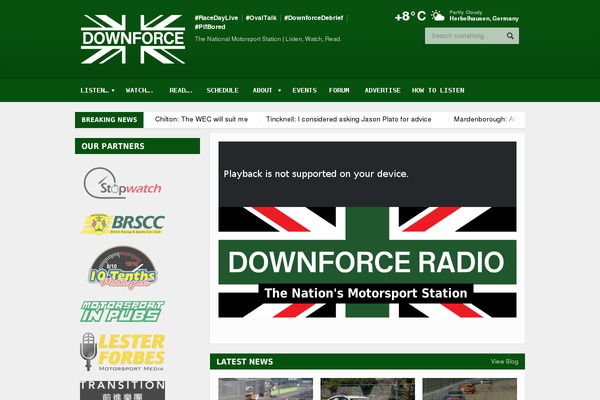Click View Blog link in Latest News
Viewport: 600px width, 400px height.
[x=504, y=361]
